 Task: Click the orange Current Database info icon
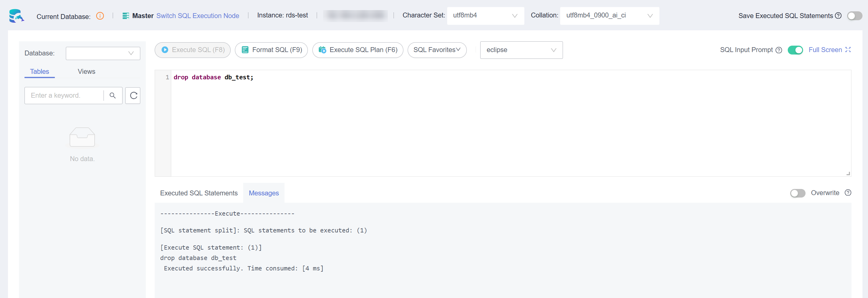point(100,16)
